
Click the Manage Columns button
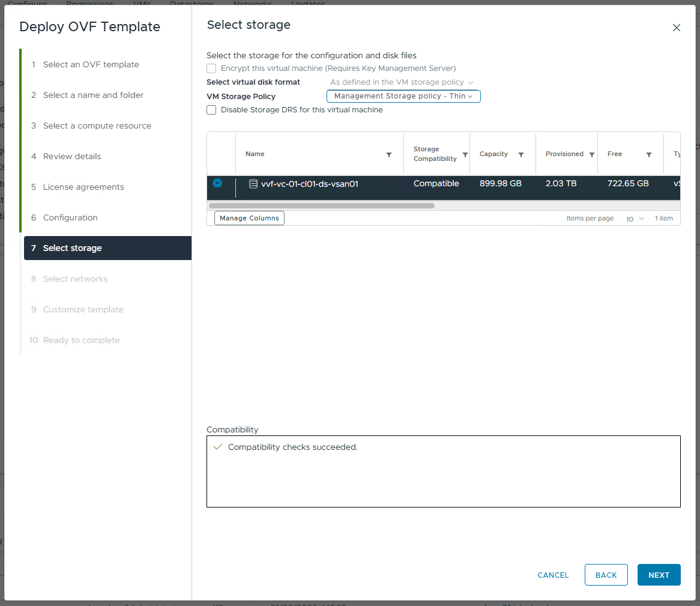pos(249,218)
